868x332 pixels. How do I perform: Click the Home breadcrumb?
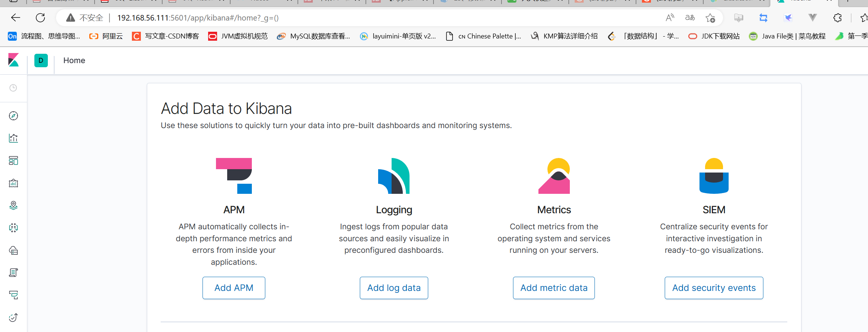(74, 60)
